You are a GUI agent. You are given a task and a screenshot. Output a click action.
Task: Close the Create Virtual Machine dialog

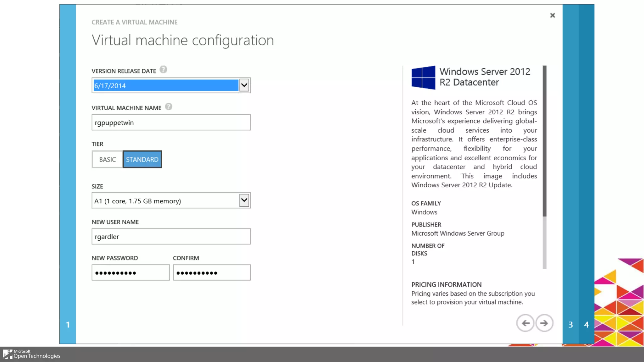click(x=552, y=15)
